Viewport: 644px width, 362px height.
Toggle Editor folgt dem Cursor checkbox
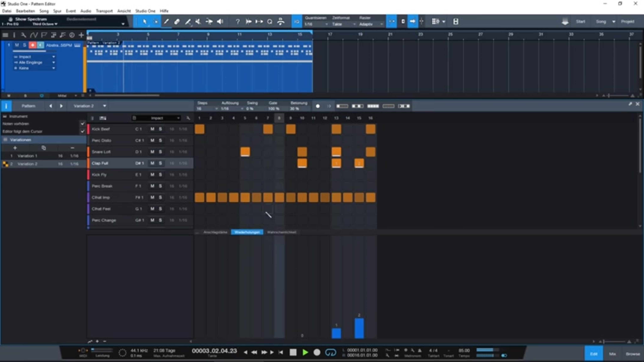pyautogui.click(x=83, y=131)
